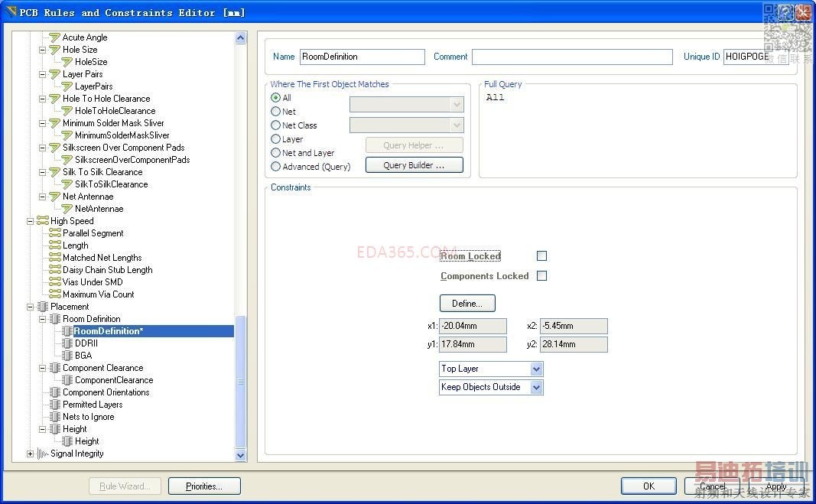The height and width of the screenshot is (504, 816).
Task: Click the MinimumSolderMaskSliver rule icon
Action: [67, 135]
